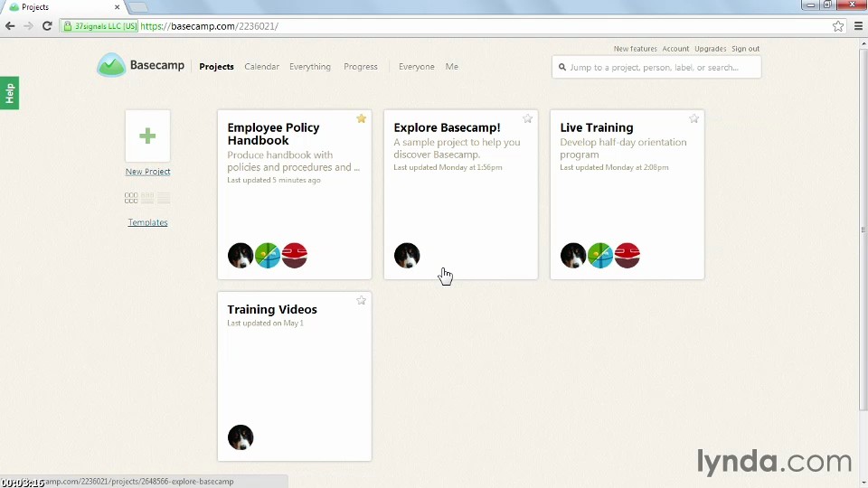
Task: Open the Progress nav item
Action: 361,66
